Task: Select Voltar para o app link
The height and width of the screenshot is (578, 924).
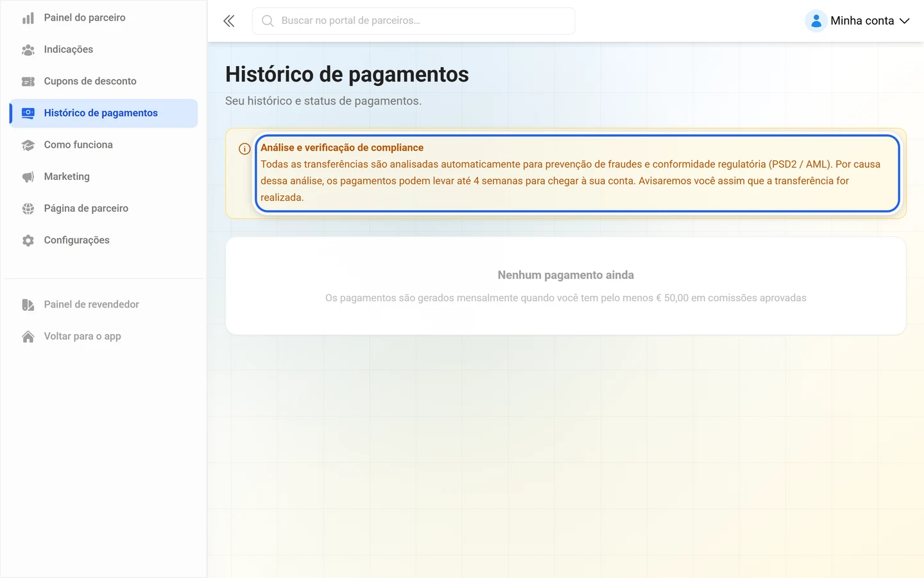Action: (x=104, y=337)
